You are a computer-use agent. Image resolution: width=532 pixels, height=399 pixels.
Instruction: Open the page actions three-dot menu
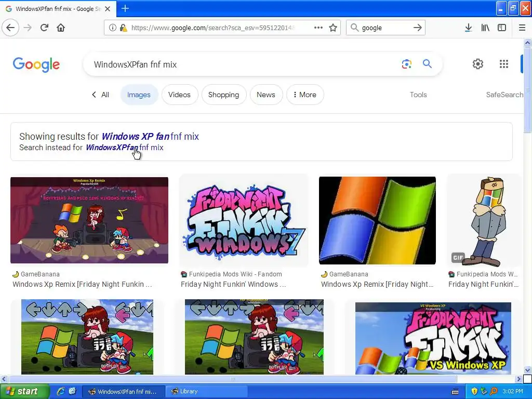pyautogui.click(x=318, y=28)
